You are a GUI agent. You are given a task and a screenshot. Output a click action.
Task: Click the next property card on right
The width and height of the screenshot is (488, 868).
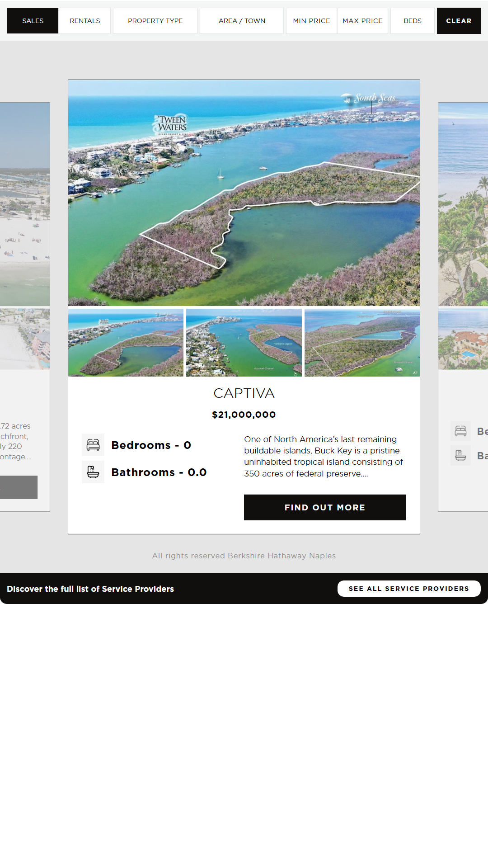[463, 271]
